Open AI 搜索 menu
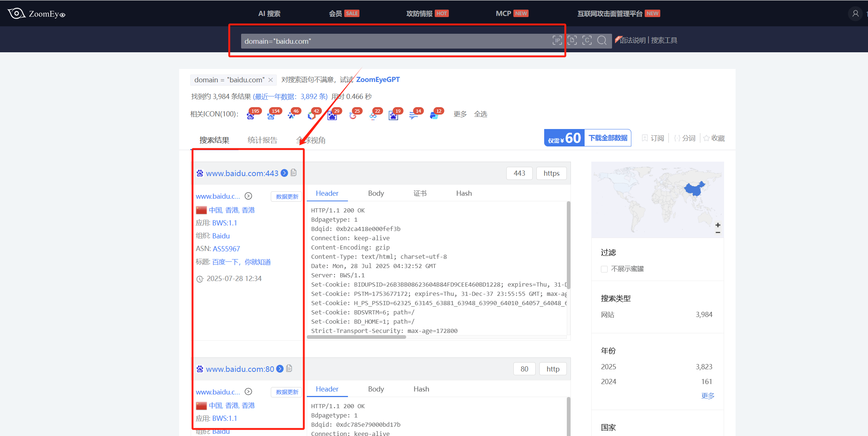The height and width of the screenshot is (436, 868). point(269,14)
